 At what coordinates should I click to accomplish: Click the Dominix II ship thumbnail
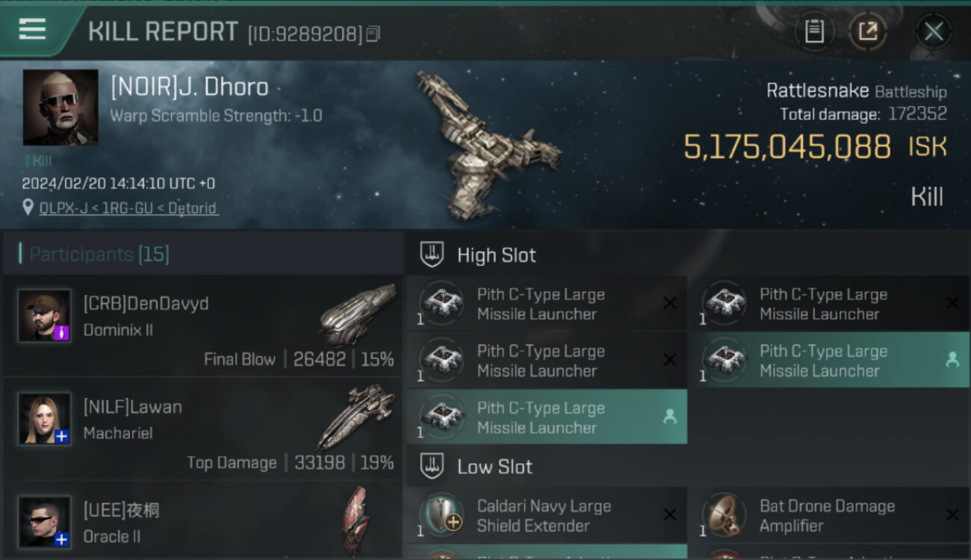[x=359, y=313]
